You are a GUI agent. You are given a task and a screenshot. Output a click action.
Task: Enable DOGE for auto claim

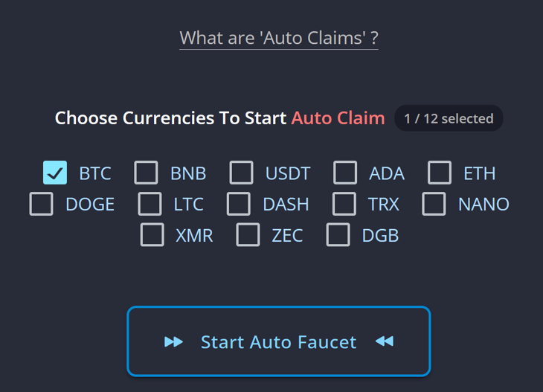pos(42,204)
